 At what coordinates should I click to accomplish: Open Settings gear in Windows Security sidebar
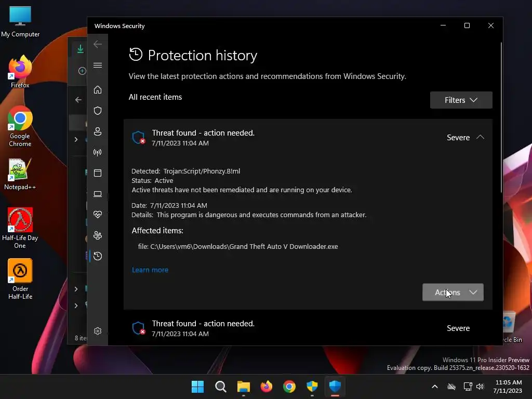tap(98, 331)
